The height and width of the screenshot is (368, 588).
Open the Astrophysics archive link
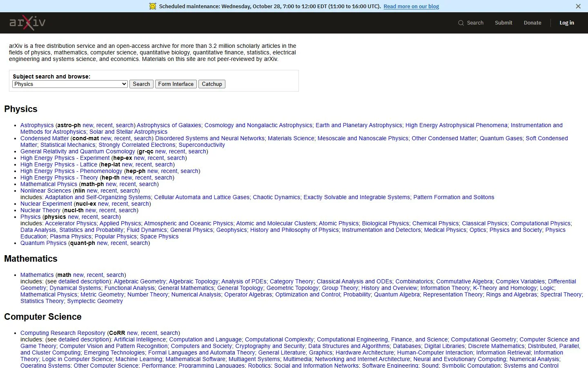pyautogui.click(x=37, y=125)
